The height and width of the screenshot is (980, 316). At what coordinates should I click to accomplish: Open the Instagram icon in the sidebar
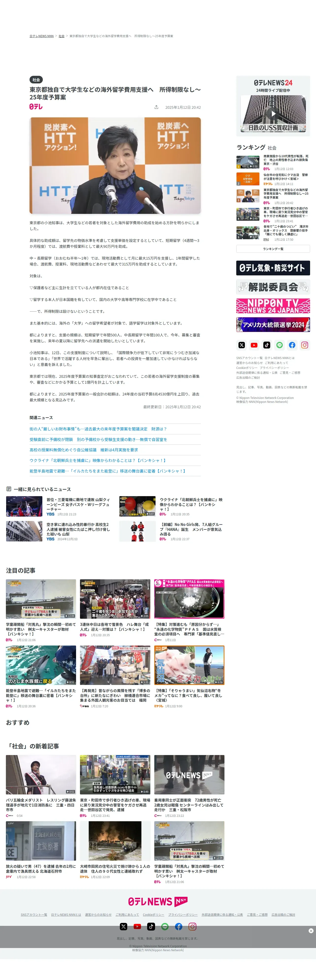click(305, 345)
